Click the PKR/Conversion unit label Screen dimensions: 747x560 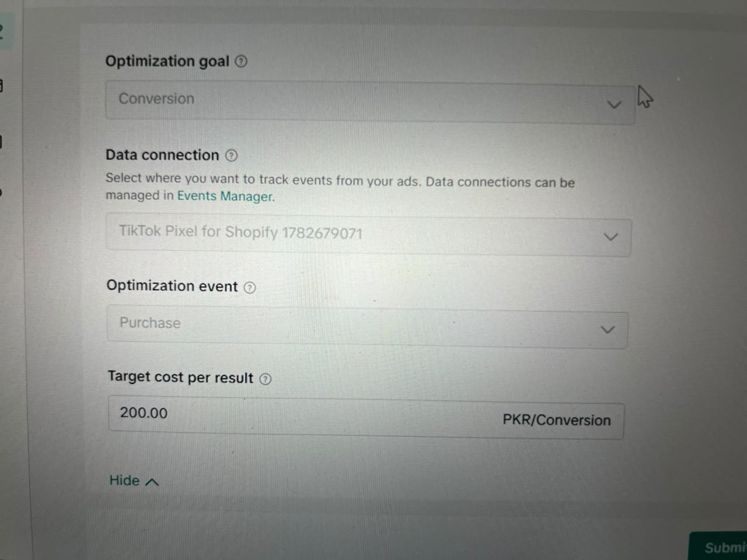coord(557,420)
